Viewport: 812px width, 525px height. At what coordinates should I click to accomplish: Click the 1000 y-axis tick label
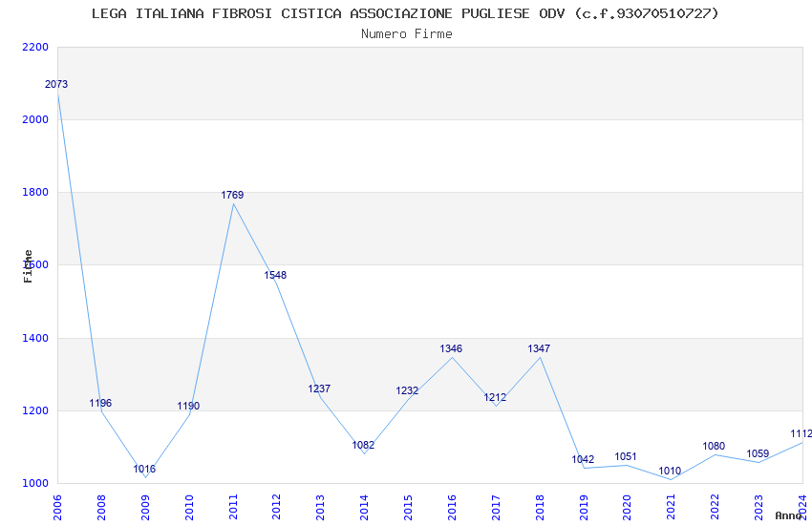35,483
